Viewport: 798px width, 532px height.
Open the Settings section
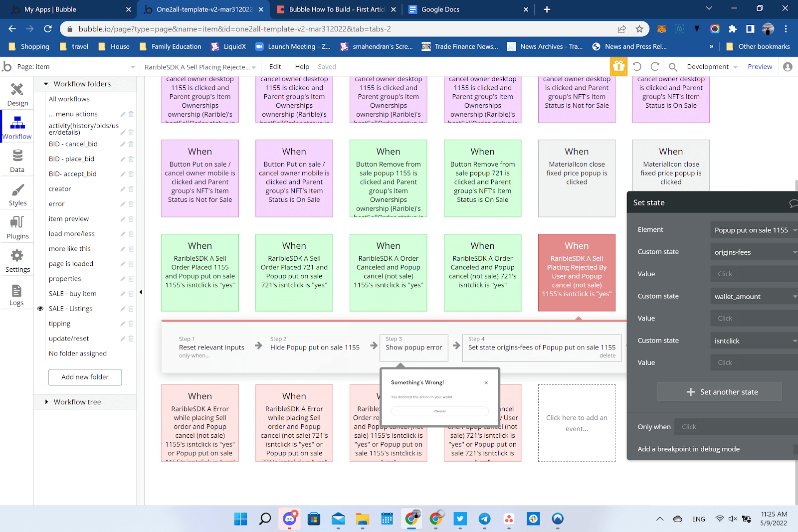17,260
